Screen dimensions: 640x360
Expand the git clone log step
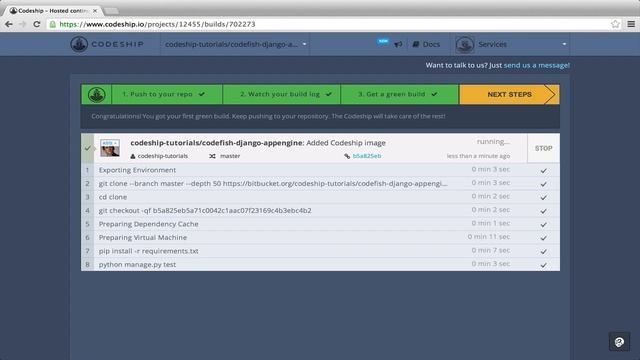point(320,183)
